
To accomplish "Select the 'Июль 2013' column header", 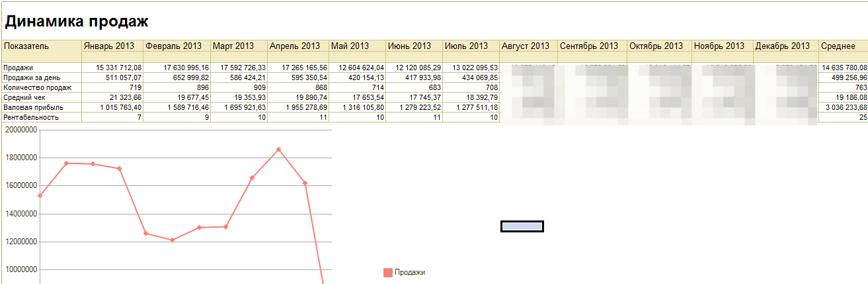I will 471,46.
